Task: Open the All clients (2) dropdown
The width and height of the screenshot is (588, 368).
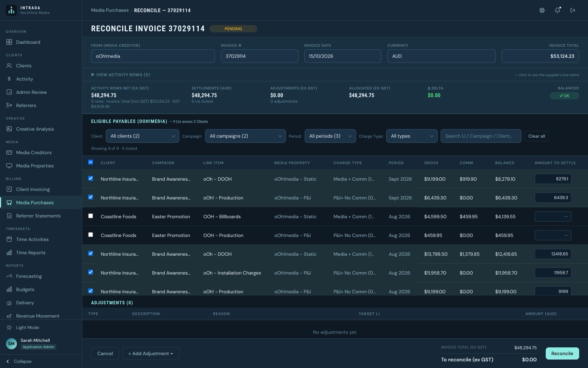Action: [143, 136]
